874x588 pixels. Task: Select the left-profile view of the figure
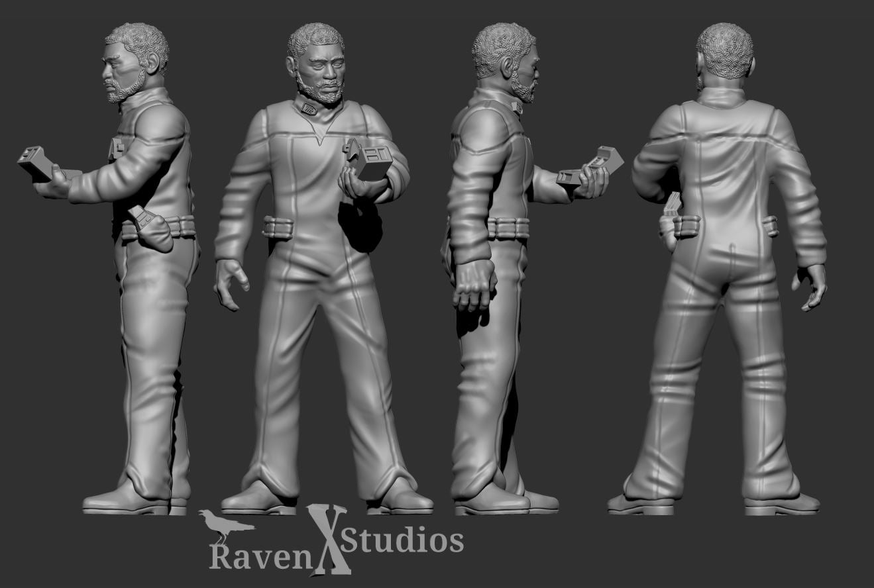coord(109,268)
